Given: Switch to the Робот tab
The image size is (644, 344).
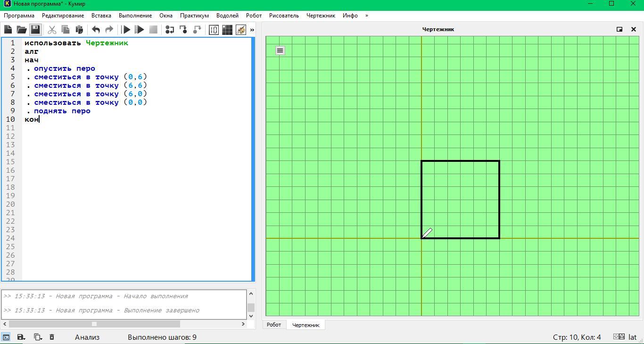Looking at the screenshot, I should coord(274,325).
